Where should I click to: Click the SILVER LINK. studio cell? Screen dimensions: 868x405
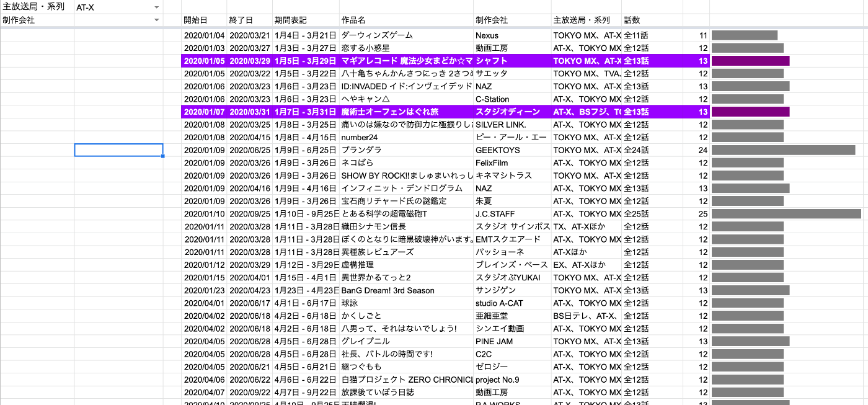[x=512, y=125]
